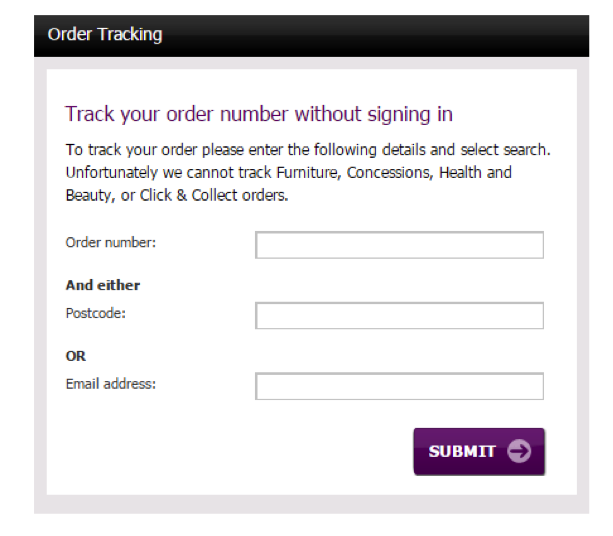The height and width of the screenshot is (536, 613).
Task: Click the word 'Furniture' in the notice
Action: coord(309,173)
